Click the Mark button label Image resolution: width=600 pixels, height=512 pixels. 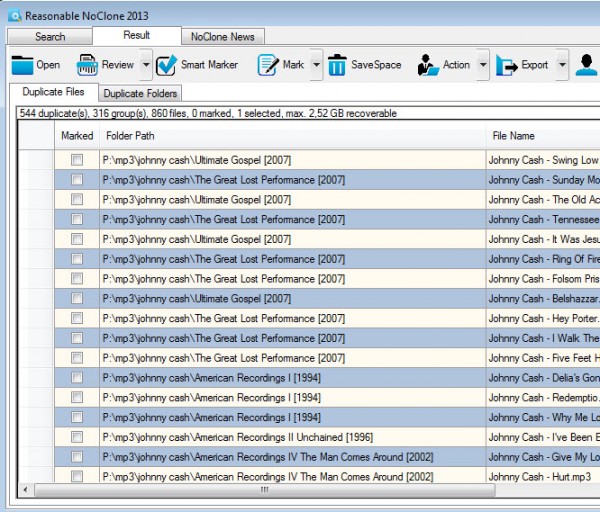tap(293, 65)
